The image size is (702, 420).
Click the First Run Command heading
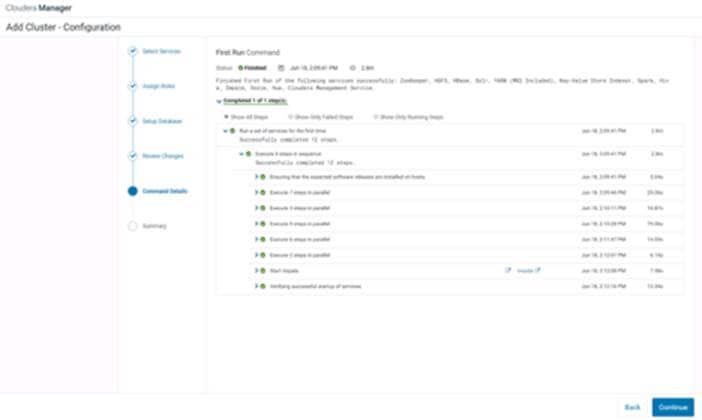point(248,52)
